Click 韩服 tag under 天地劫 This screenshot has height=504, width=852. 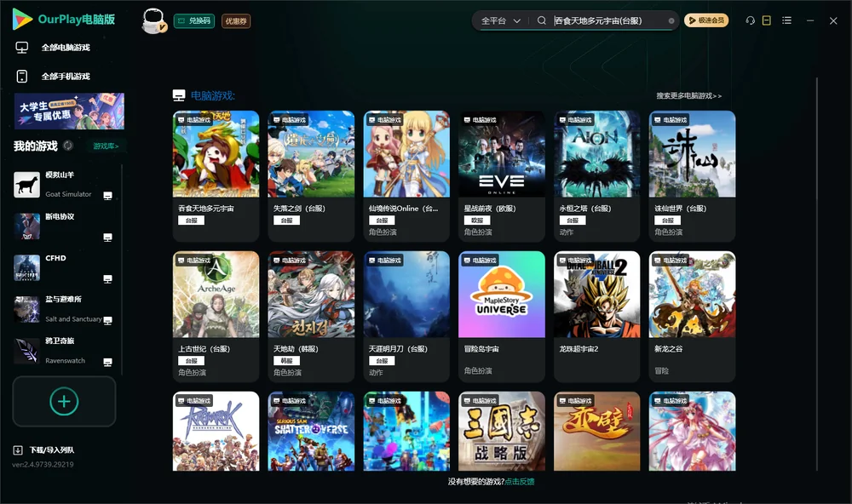pyautogui.click(x=286, y=361)
